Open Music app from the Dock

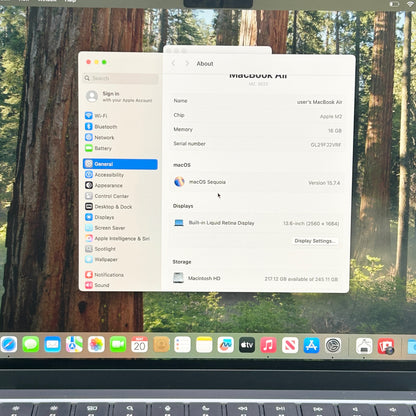point(268,345)
